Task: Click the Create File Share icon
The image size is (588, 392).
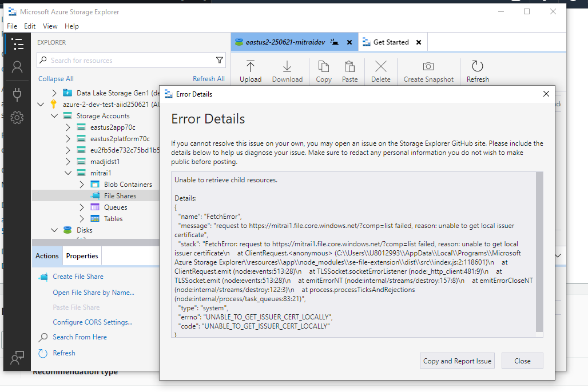Action: coord(43,277)
